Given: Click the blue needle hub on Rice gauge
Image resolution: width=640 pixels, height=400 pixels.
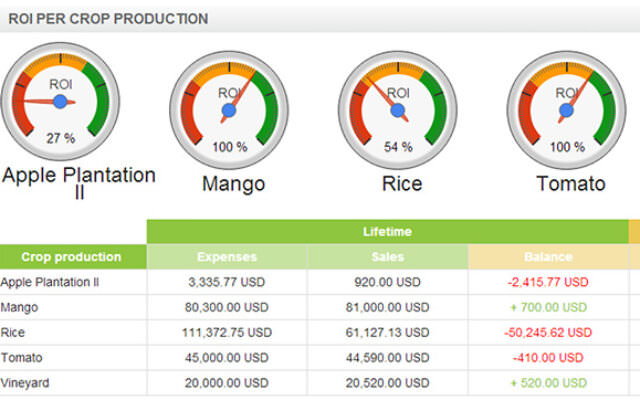Looking at the screenshot, I should 398,110.
